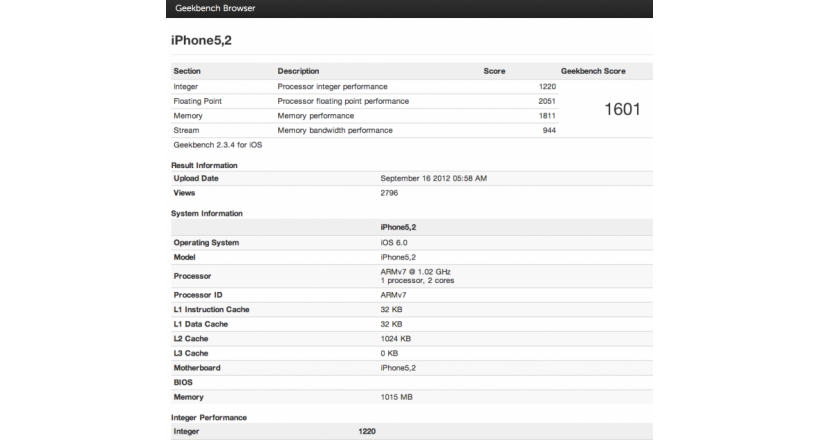
Task: Click the Model label
Action: point(185,257)
